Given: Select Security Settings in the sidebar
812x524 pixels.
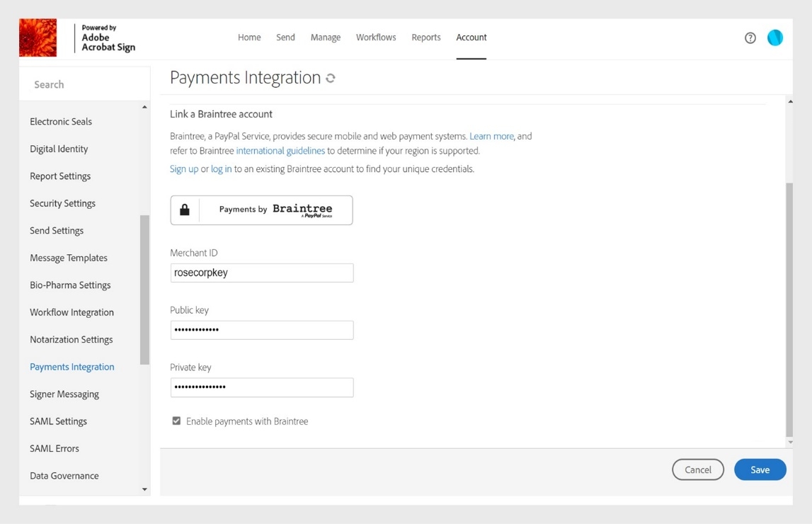Looking at the screenshot, I should point(62,203).
